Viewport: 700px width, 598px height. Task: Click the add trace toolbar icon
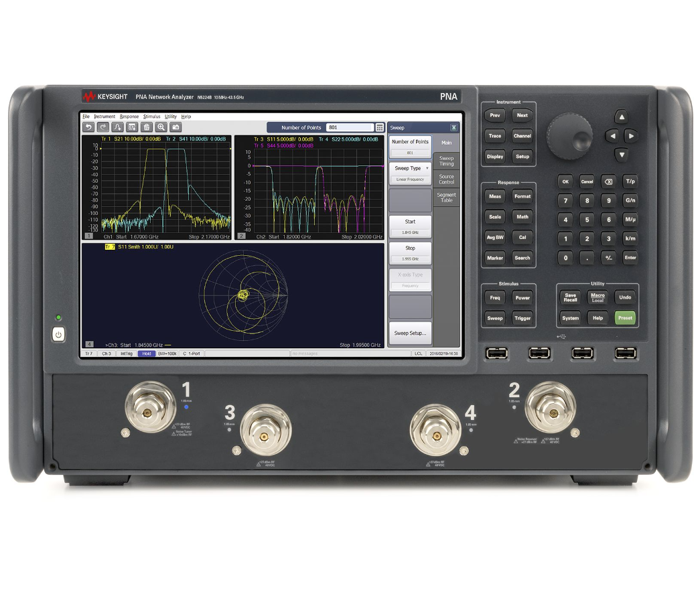click(x=117, y=127)
